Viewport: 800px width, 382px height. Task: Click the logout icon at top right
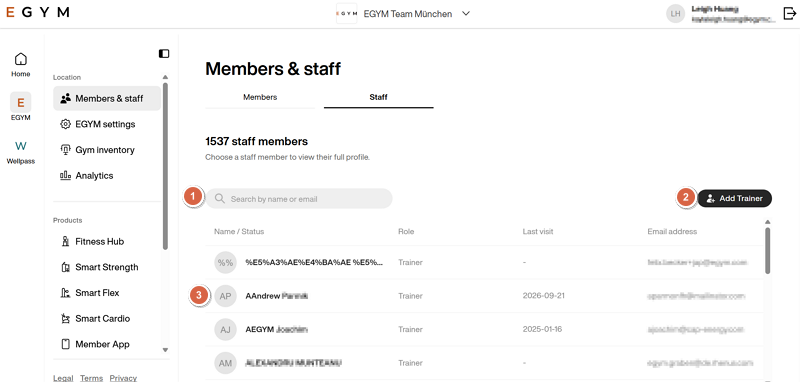click(x=789, y=13)
